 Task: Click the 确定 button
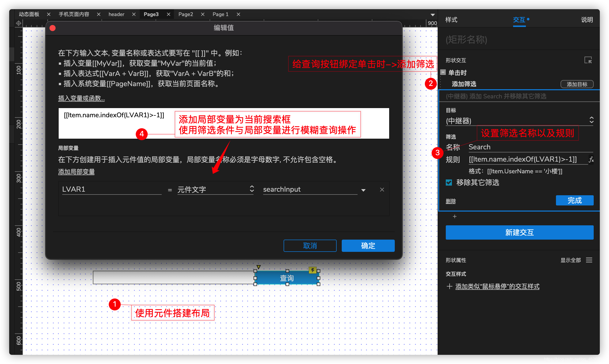368,246
